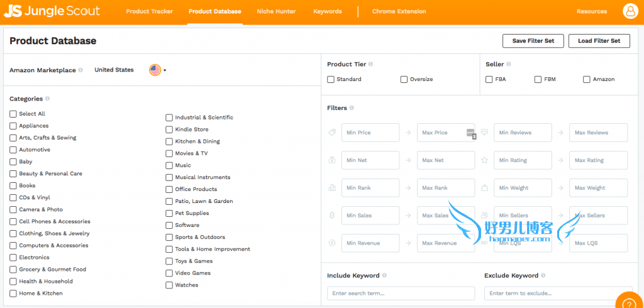Tick the Electronics category checkbox
Image resolution: width=644 pixels, height=308 pixels.
(13, 258)
